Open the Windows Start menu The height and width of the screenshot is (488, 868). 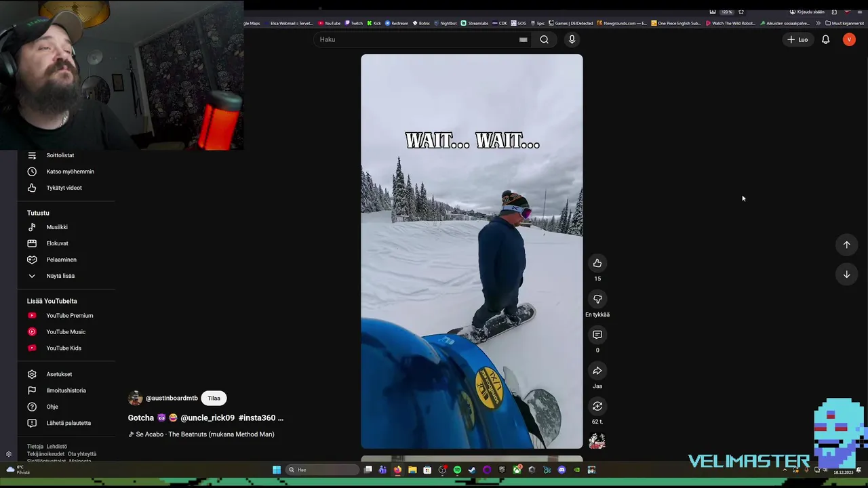click(277, 470)
